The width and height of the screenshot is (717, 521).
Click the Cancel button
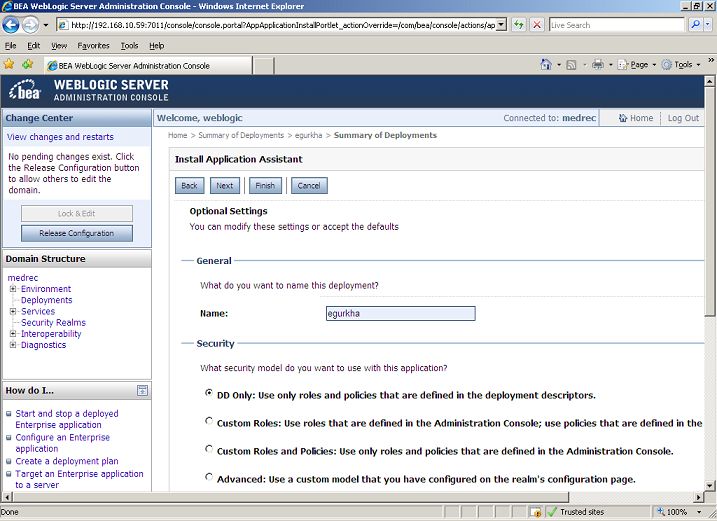[309, 186]
